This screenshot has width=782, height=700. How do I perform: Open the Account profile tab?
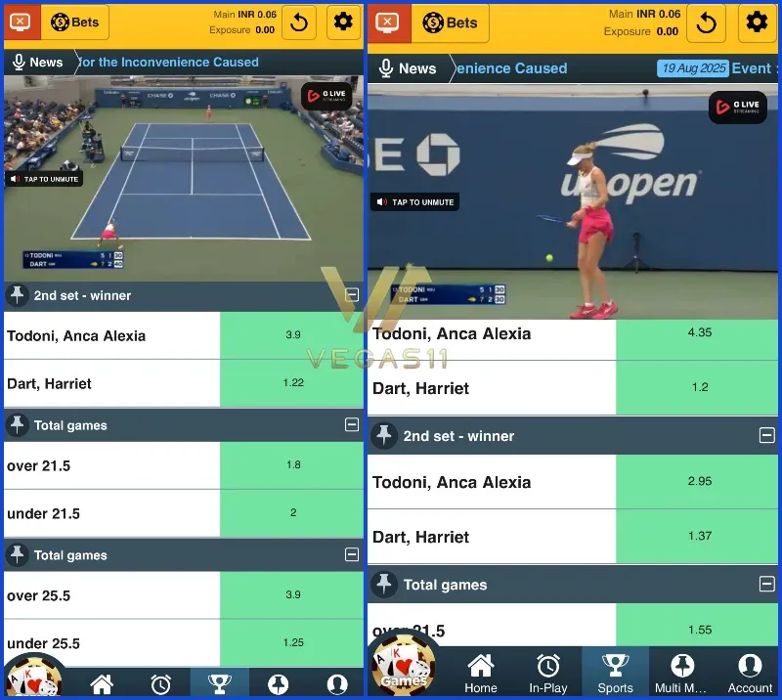tap(750, 673)
